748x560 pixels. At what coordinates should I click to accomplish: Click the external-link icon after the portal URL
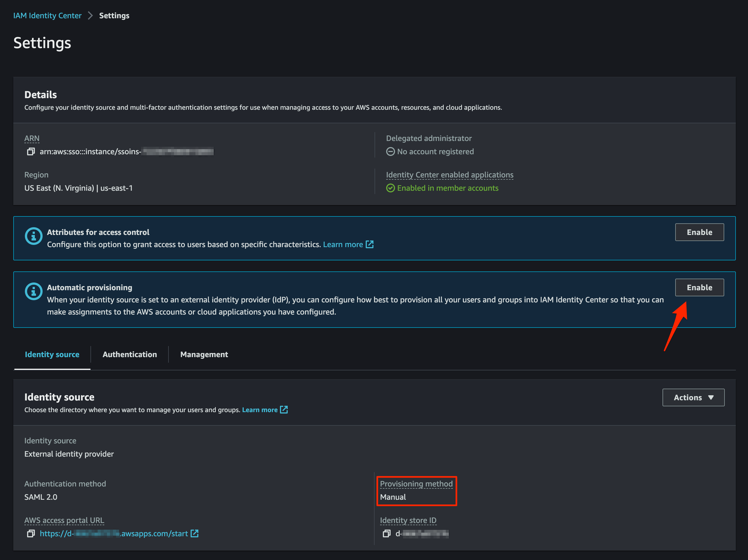[194, 533]
